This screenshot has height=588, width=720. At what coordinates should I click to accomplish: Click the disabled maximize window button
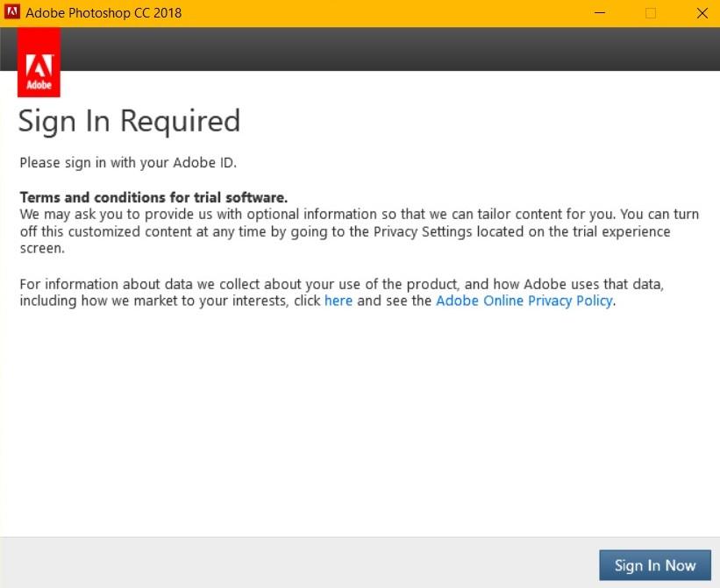(651, 13)
